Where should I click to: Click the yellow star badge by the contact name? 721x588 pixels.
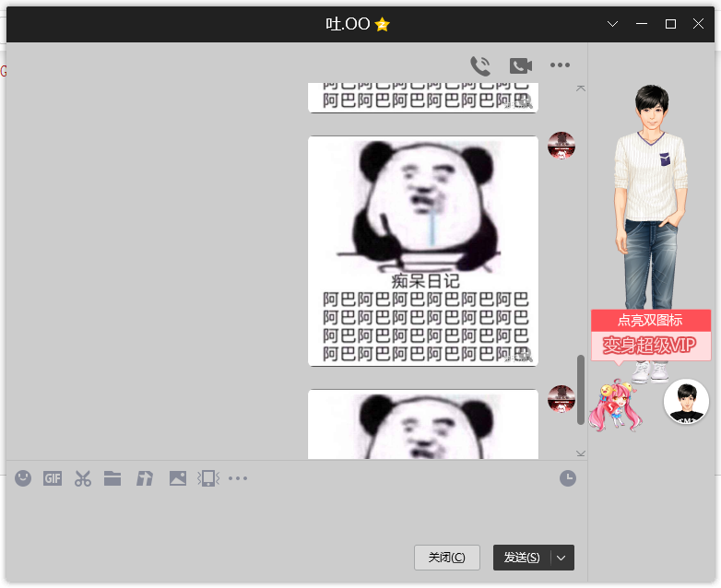tap(382, 24)
